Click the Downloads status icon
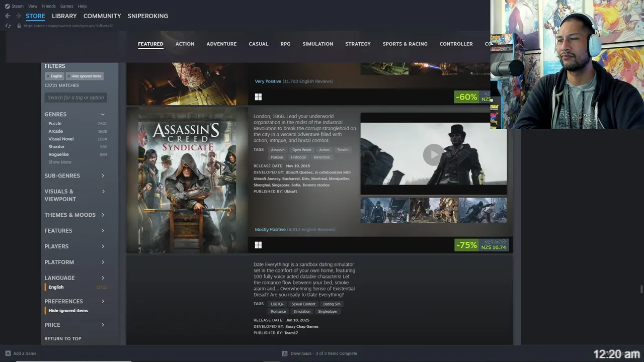The height and width of the screenshot is (362, 644). (285, 353)
